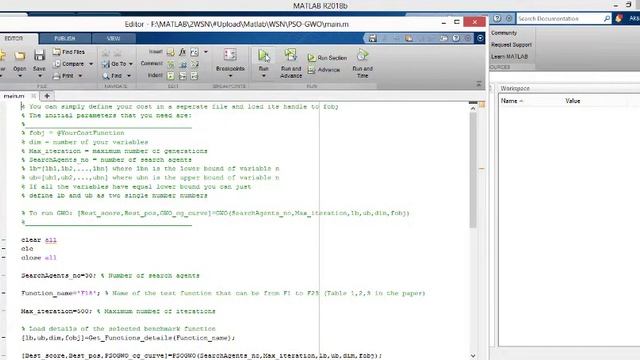640x360 pixels.
Task: Click the Run Section button
Action: point(327,58)
